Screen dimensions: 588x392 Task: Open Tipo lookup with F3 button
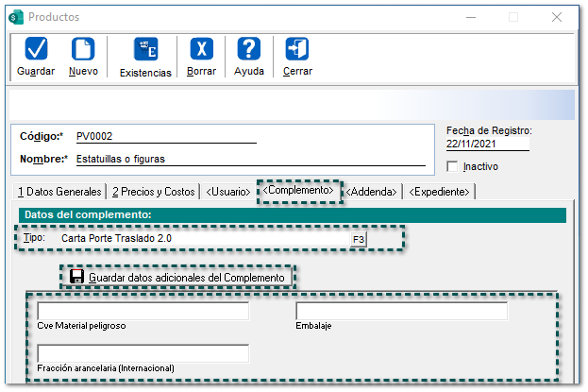pos(358,239)
